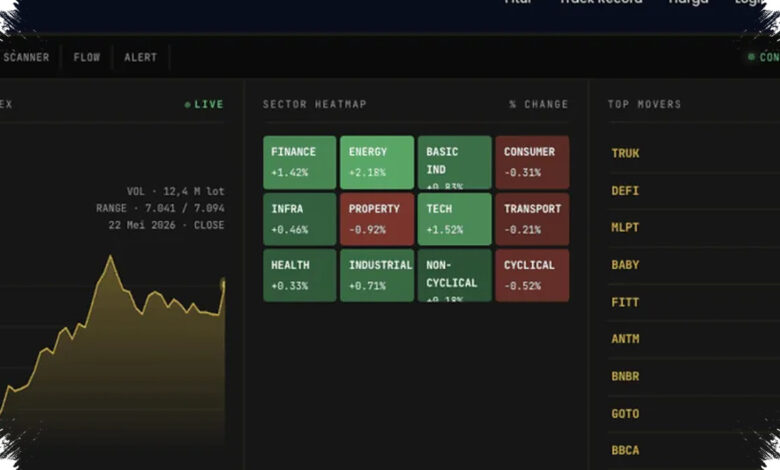Image resolution: width=780 pixels, height=470 pixels.
Task: Open the BABY ticker row
Action: (694, 265)
